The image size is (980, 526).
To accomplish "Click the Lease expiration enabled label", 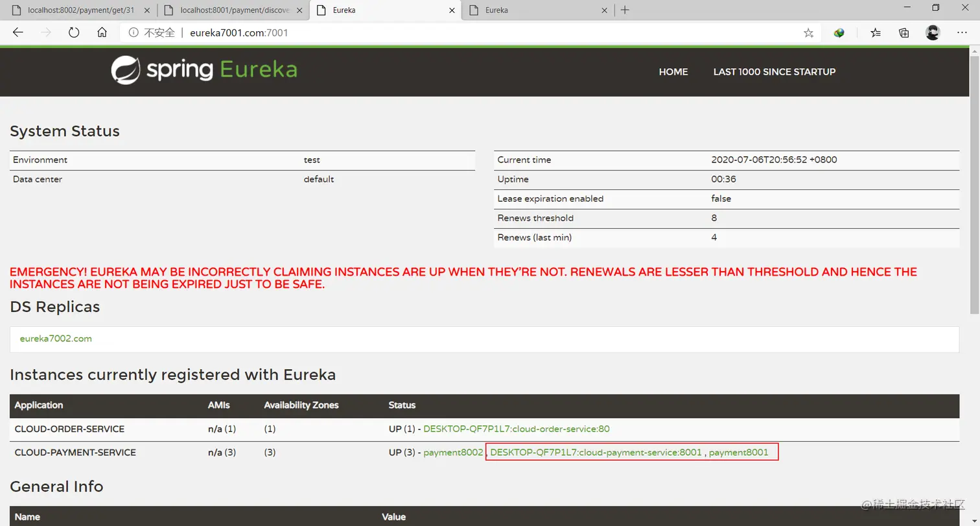I will click(550, 198).
